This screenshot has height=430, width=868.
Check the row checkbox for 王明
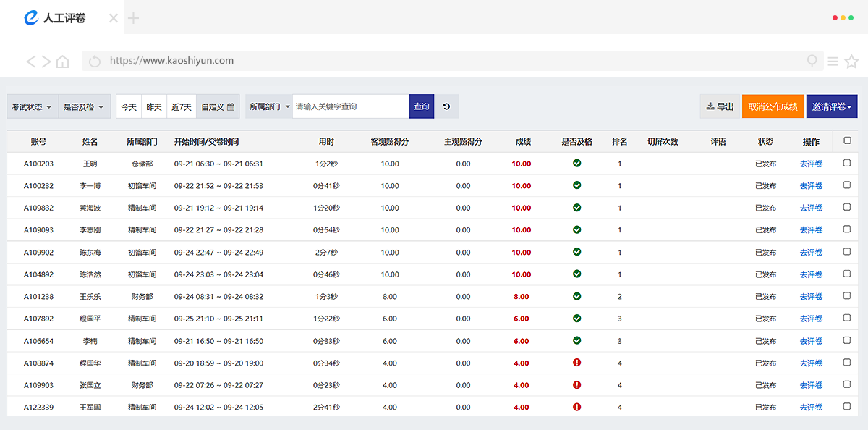click(x=847, y=164)
